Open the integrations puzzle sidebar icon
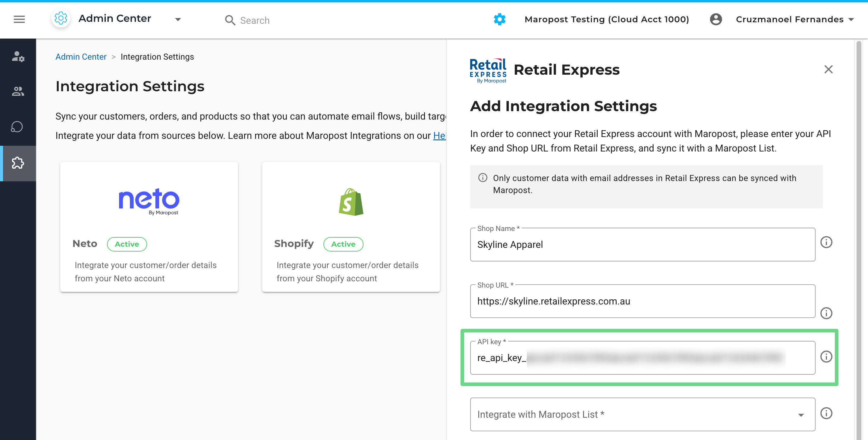Image resolution: width=868 pixels, height=440 pixels. [x=18, y=163]
